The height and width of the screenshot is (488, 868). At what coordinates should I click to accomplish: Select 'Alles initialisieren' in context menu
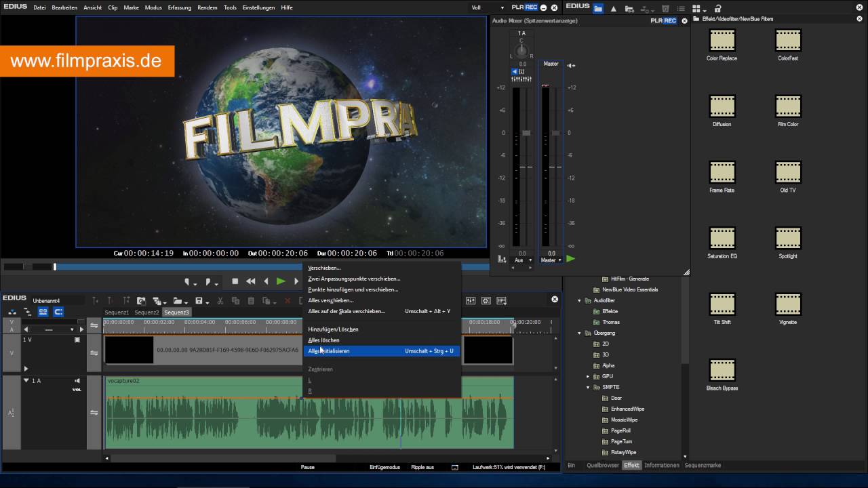click(382, 351)
